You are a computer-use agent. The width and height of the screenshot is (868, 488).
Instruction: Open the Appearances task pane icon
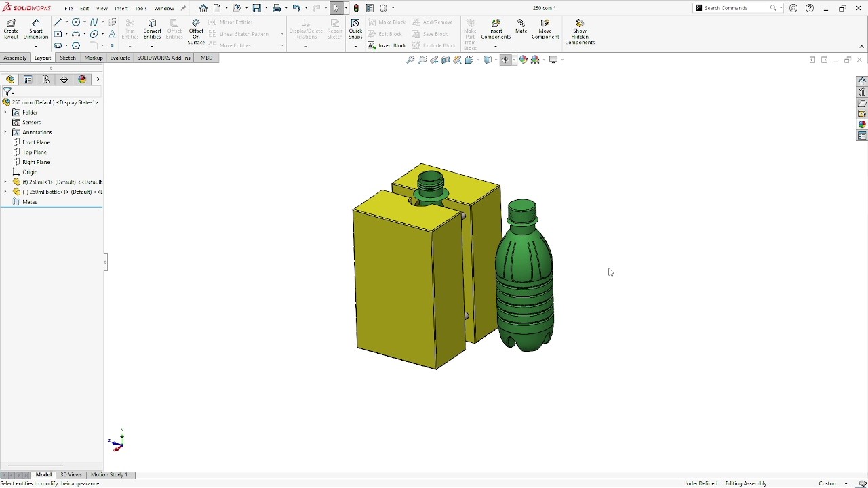tap(862, 125)
